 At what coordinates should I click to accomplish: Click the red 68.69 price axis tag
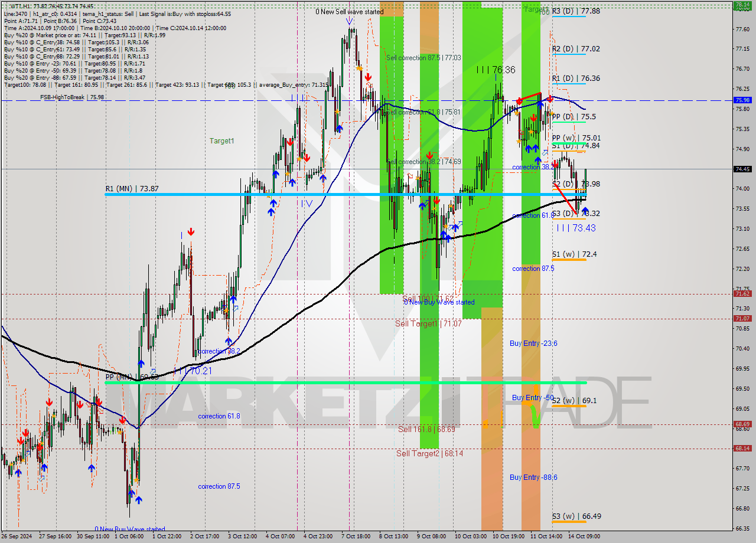742,424
